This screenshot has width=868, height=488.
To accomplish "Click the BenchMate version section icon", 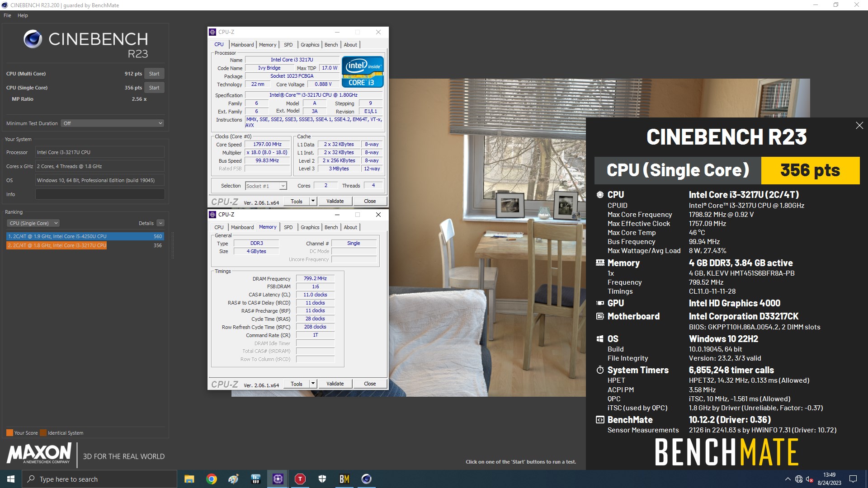I will click(x=600, y=420).
